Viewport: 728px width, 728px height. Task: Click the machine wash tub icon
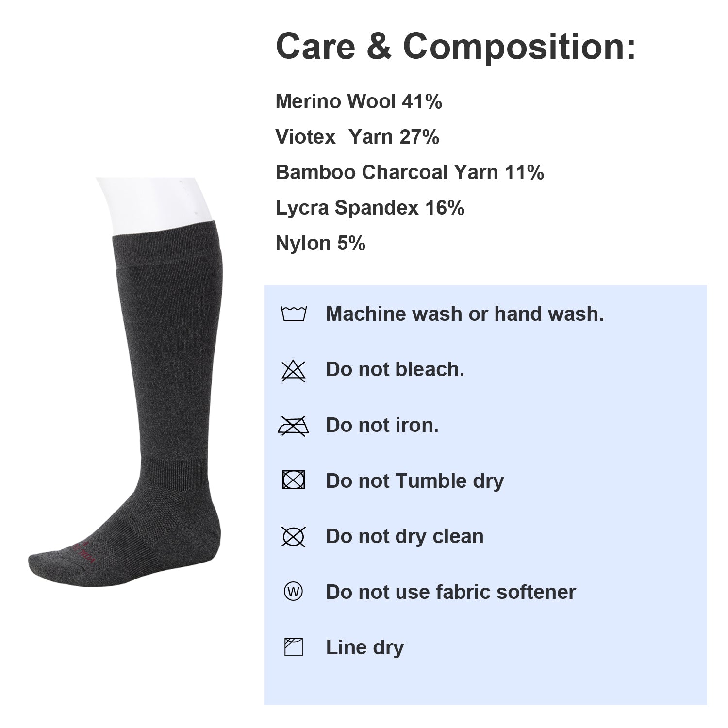[x=294, y=314]
